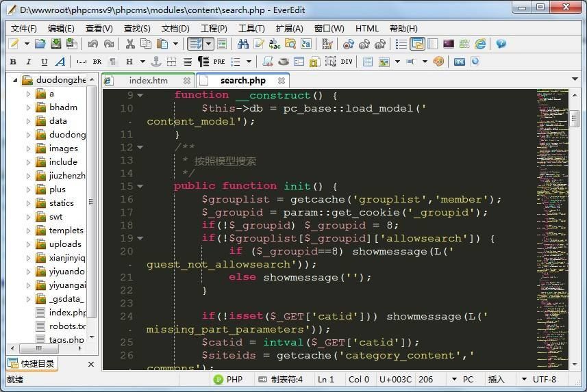
Task: Collapse code fold at line 15
Action: point(140,186)
